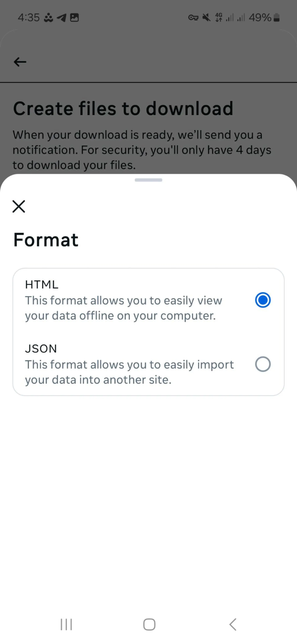This screenshot has width=297, height=644.
Task: Tap the Telegram notification icon in status bar
Action: click(x=61, y=17)
